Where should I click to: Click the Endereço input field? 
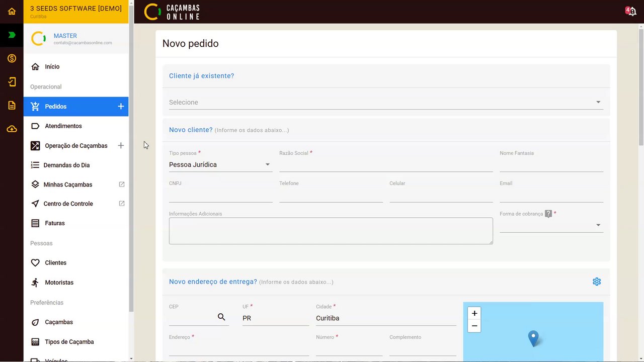[x=239, y=349]
